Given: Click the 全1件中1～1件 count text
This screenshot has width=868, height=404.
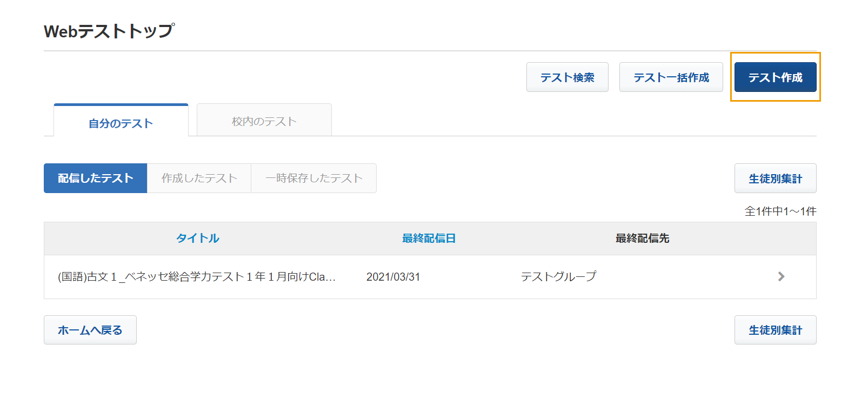Looking at the screenshot, I should click(x=780, y=211).
